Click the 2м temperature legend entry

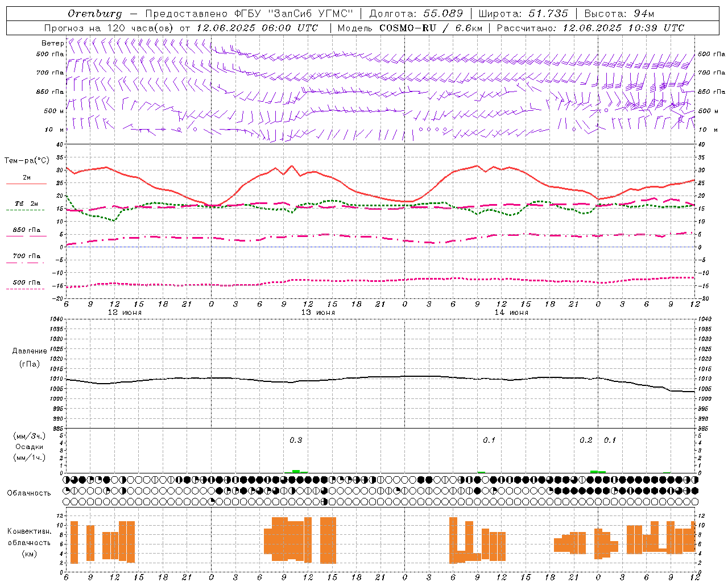pos(27,177)
